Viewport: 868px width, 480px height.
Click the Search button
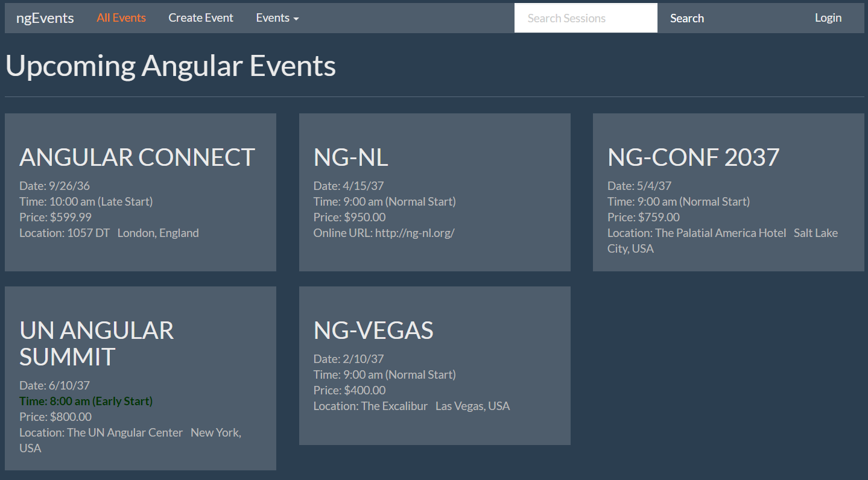coord(687,18)
